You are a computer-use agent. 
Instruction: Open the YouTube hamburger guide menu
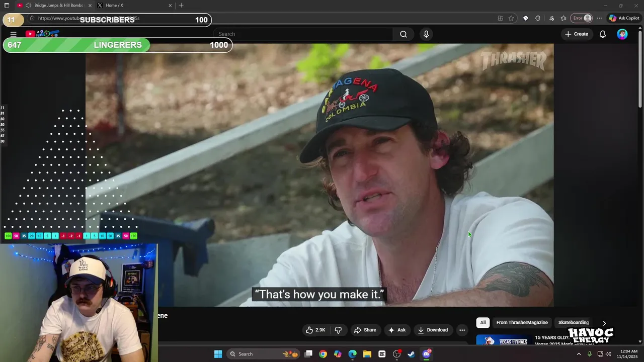[x=14, y=34]
